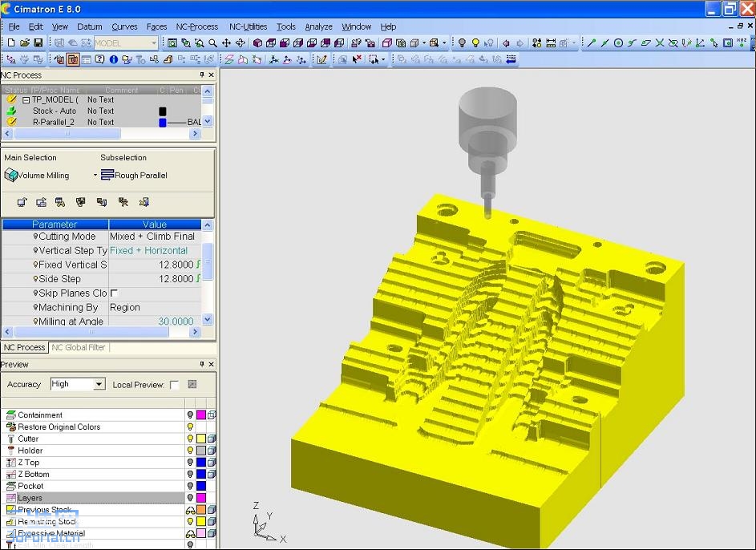Close the NC Process panel
The width and height of the screenshot is (756, 550).
coord(211,75)
